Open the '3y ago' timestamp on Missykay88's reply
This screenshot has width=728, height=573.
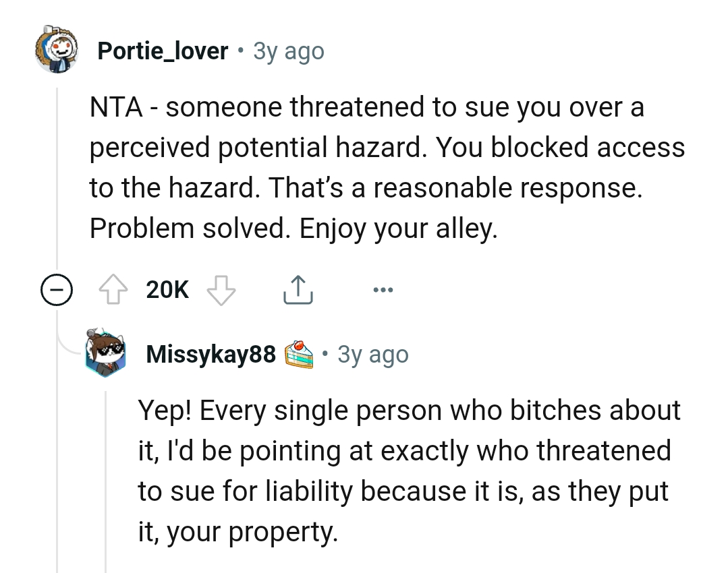pyautogui.click(x=372, y=354)
